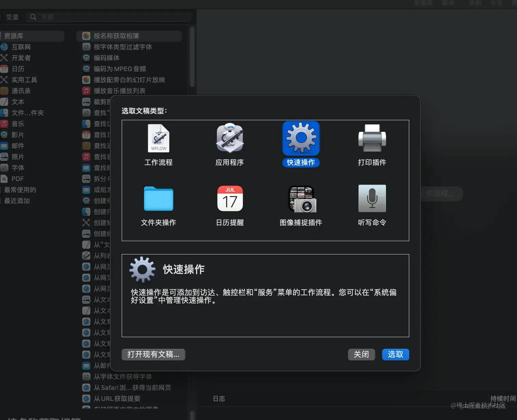Open 影片 category in library sidebar

(17, 135)
